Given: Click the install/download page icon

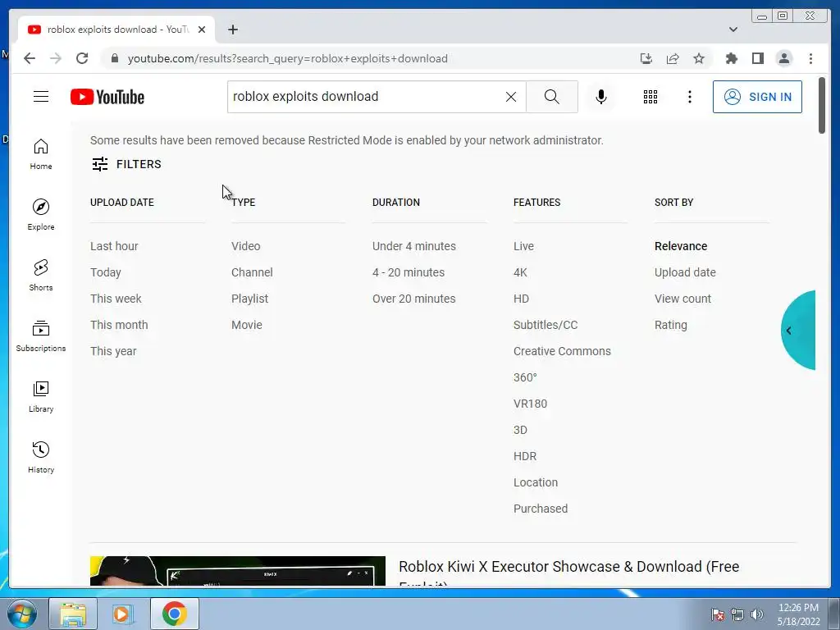Looking at the screenshot, I should [646, 58].
